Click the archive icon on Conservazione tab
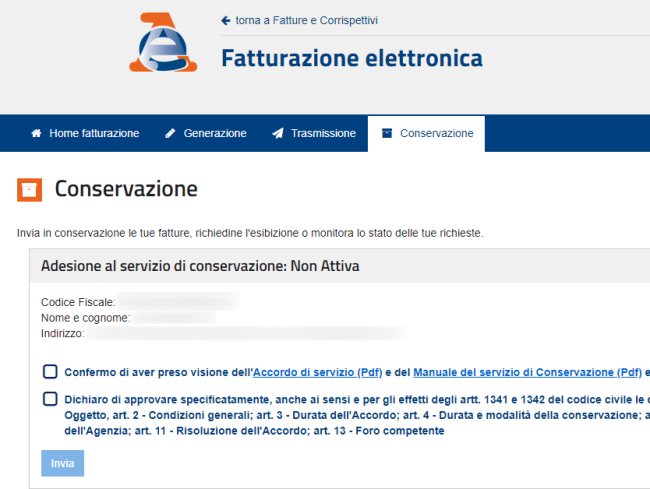Screen dimensions: 650x489 (387, 133)
